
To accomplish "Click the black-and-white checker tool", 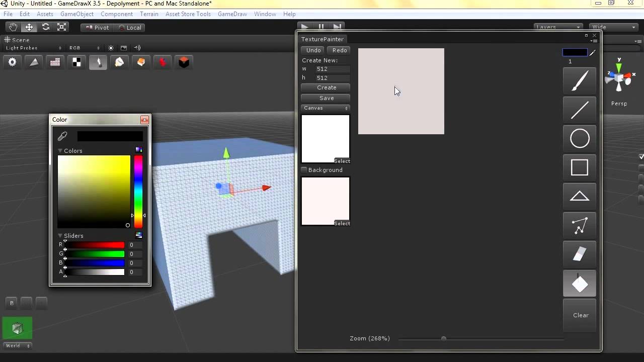I will [x=76, y=62].
